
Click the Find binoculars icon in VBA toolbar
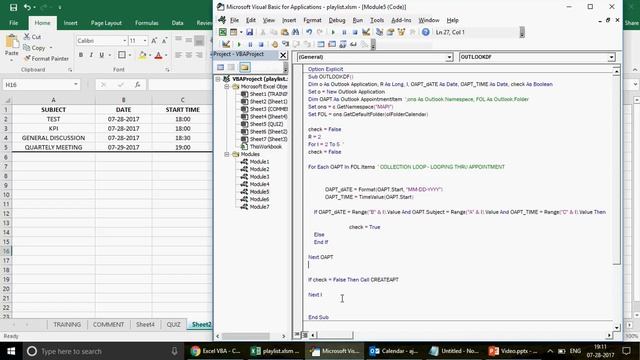click(x=296, y=32)
